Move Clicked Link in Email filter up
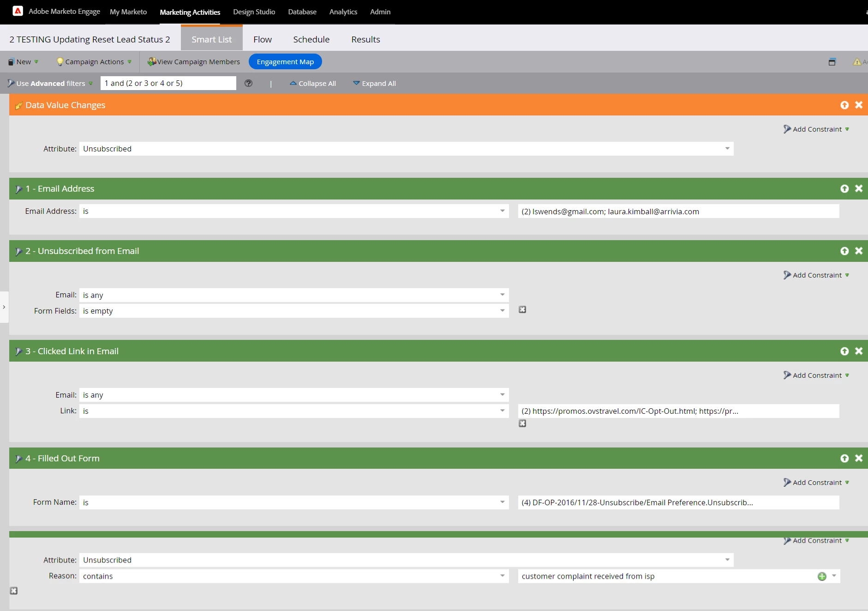 click(844, 351)
